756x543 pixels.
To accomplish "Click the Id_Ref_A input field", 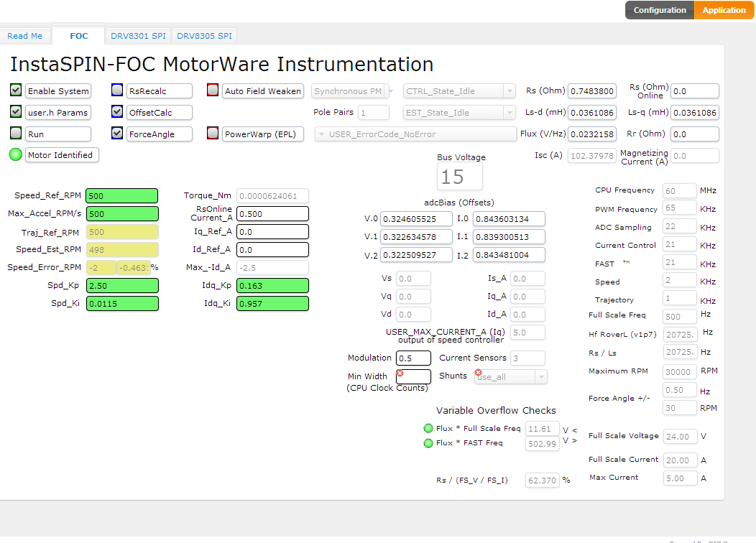I will tap(272, 249).
